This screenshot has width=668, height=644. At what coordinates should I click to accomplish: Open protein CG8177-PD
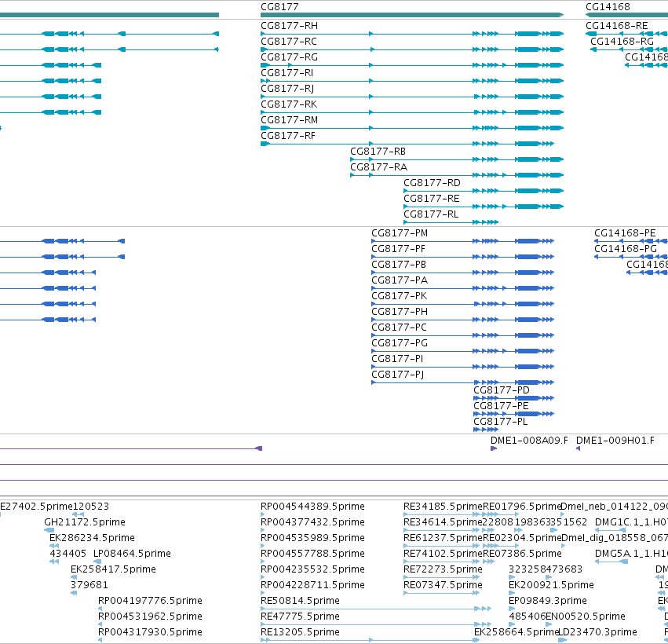(x=502, y=390)
